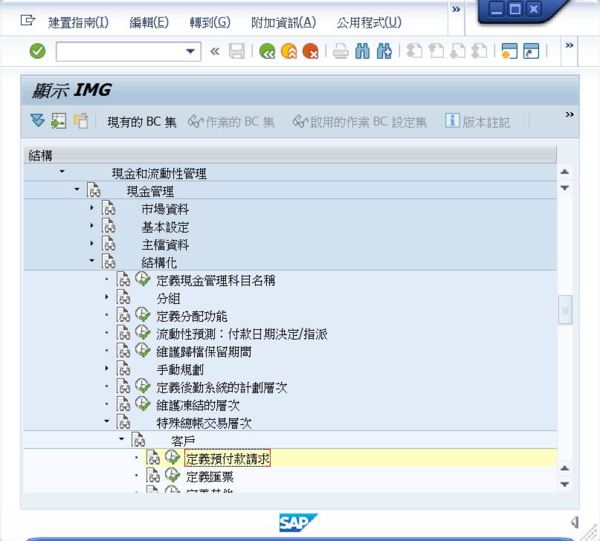The height and width of the screenshot is (541, 600).
Task: Click the Cancel red X icon
Action: (x=311, y=51)
